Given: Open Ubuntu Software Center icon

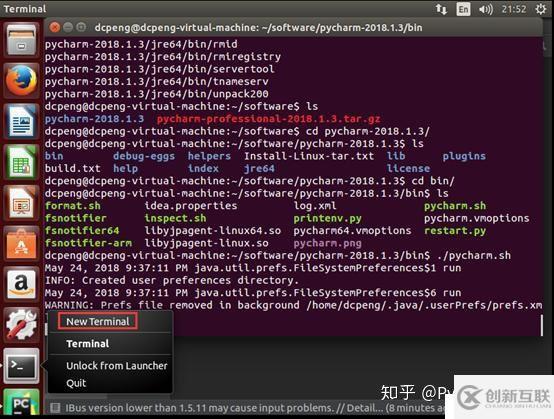Looking at the screenshot, I should [21, 244].
